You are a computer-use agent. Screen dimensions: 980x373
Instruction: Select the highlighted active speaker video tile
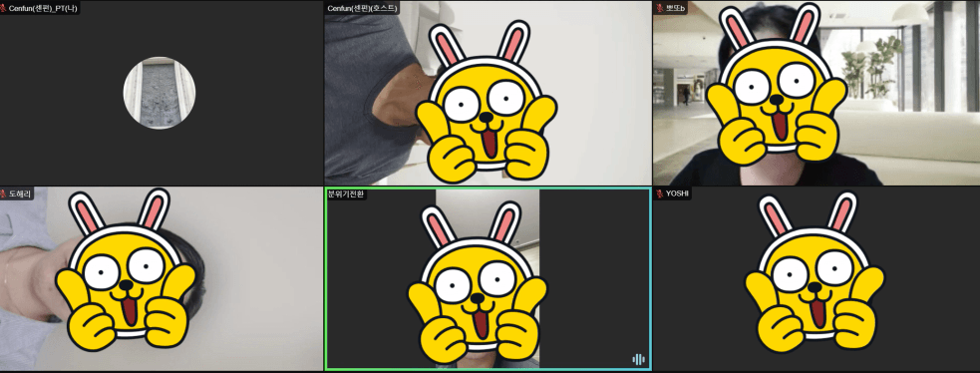[489, 278]
